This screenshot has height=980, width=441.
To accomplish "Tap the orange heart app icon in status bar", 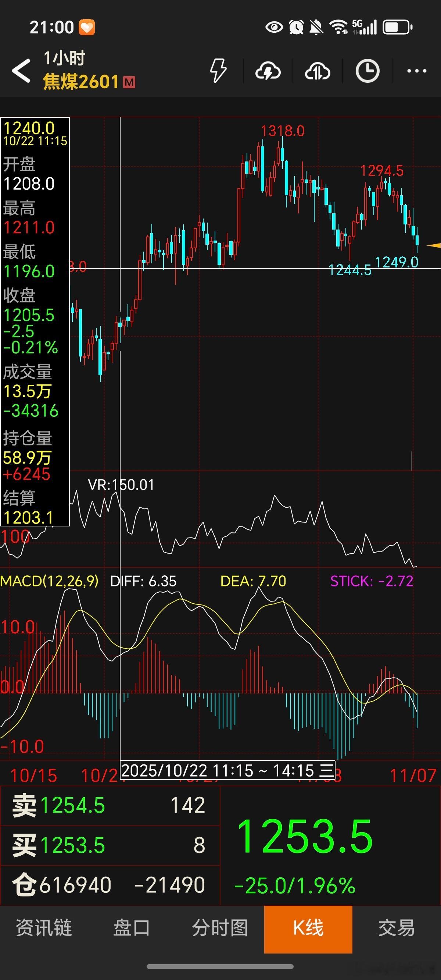I will pos(87,27).
